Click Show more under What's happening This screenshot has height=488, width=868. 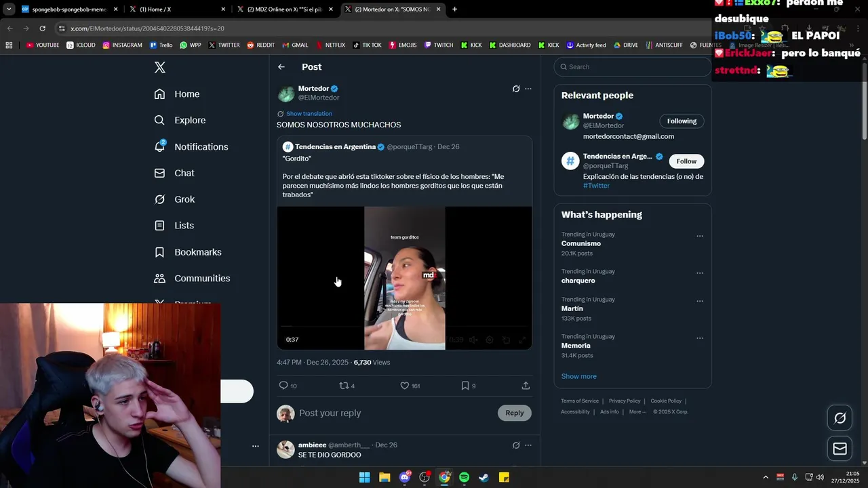pos(579,376)
